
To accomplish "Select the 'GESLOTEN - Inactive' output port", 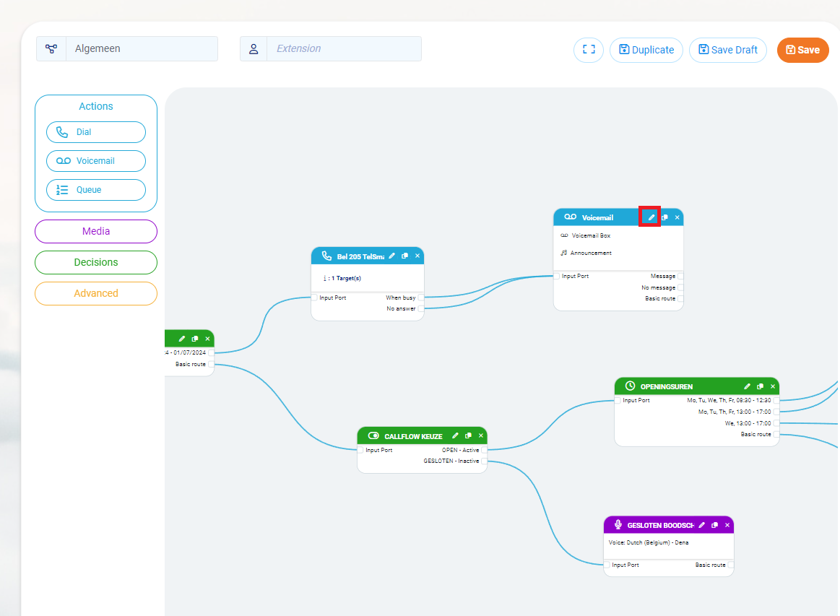I will pyautogui.click(x=484, y=461).
